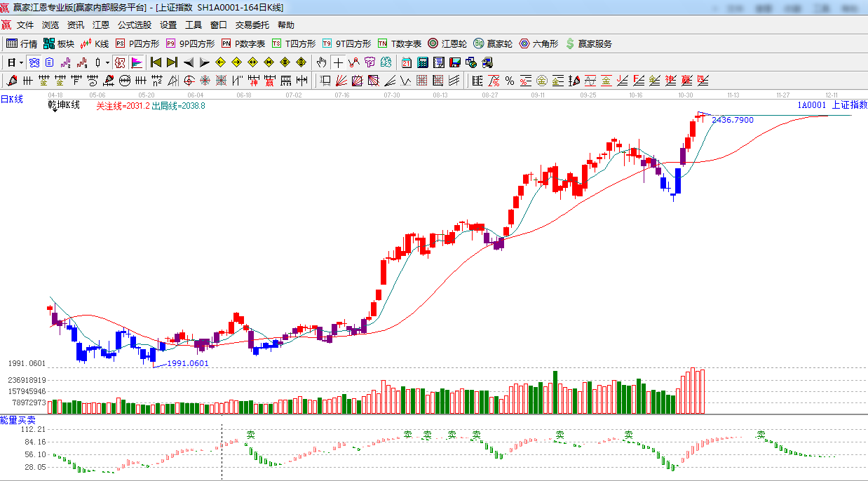Open the calculator tool
Viewport: 868px width, 481px height.
423,62
